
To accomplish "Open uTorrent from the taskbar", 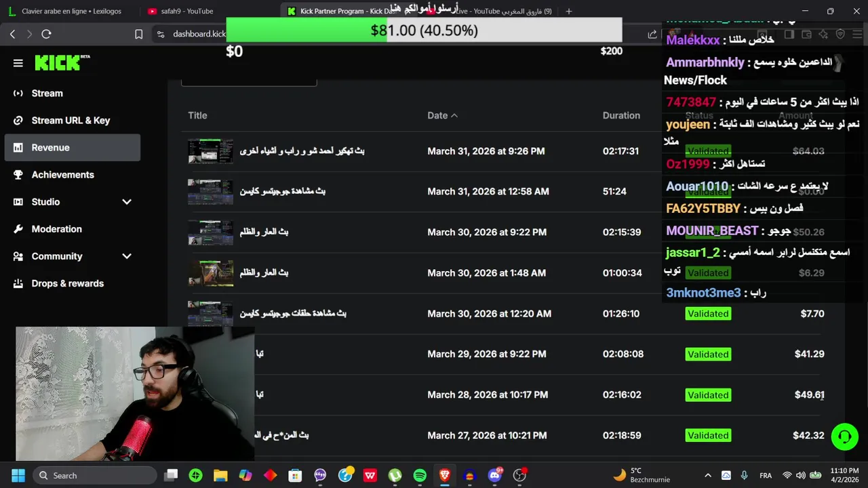I will pos(395,475).
